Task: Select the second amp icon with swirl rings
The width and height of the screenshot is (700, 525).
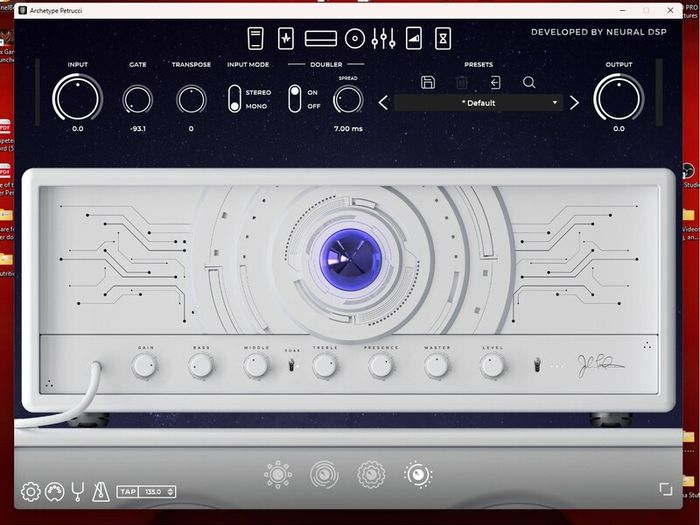Action: click(x=325, y=475)
